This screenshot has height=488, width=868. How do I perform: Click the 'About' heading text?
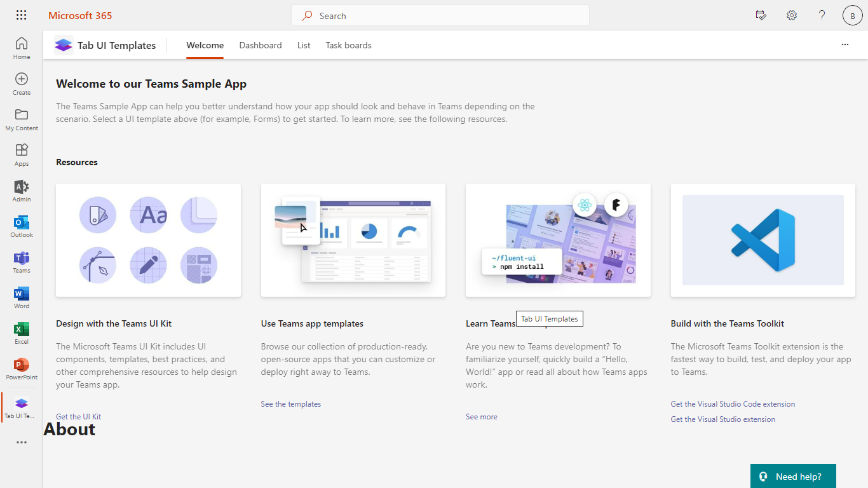tap(69, 430)
